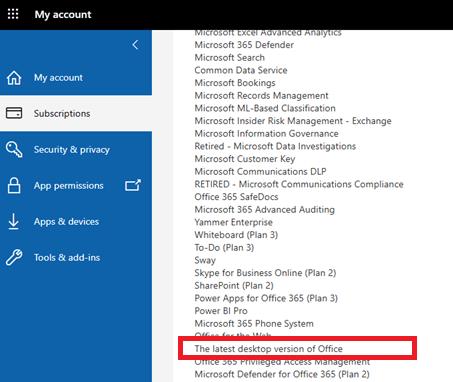Viewport: 453px width, 382px height.
Task: Click the key icon for Security & privacy
Action: (x=14, y=149)
